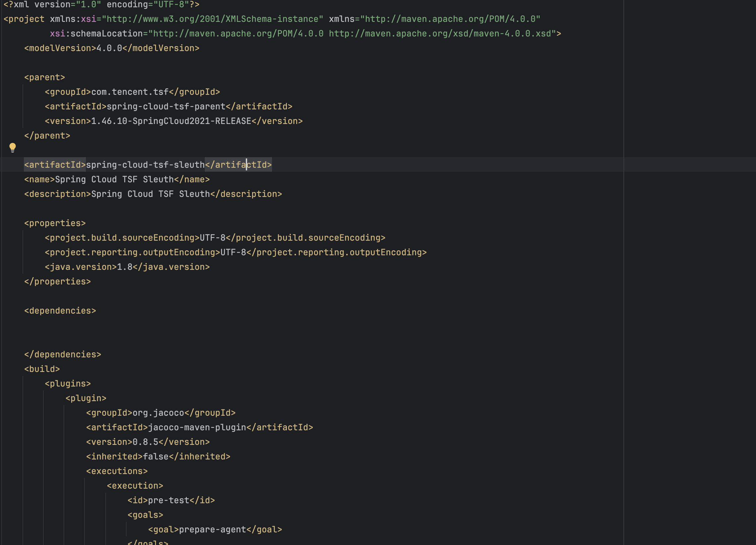
Task: Click goal prepare-agent line
Action: click(215, 530)
